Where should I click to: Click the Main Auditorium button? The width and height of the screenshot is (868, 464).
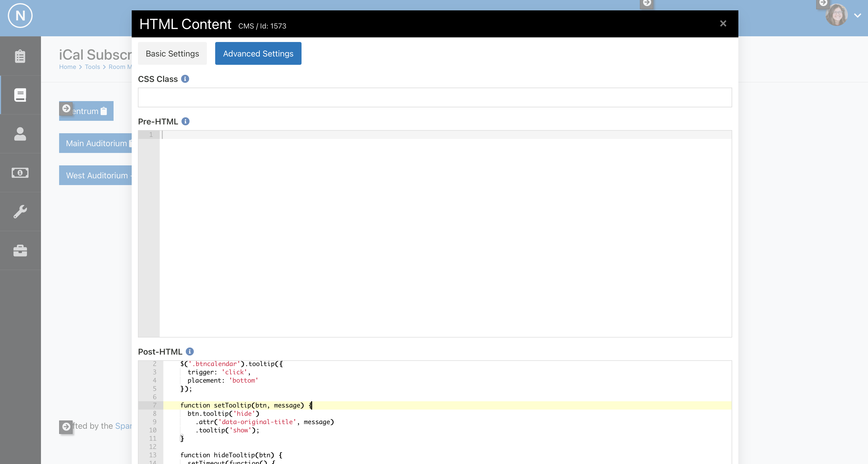(96, 143)
